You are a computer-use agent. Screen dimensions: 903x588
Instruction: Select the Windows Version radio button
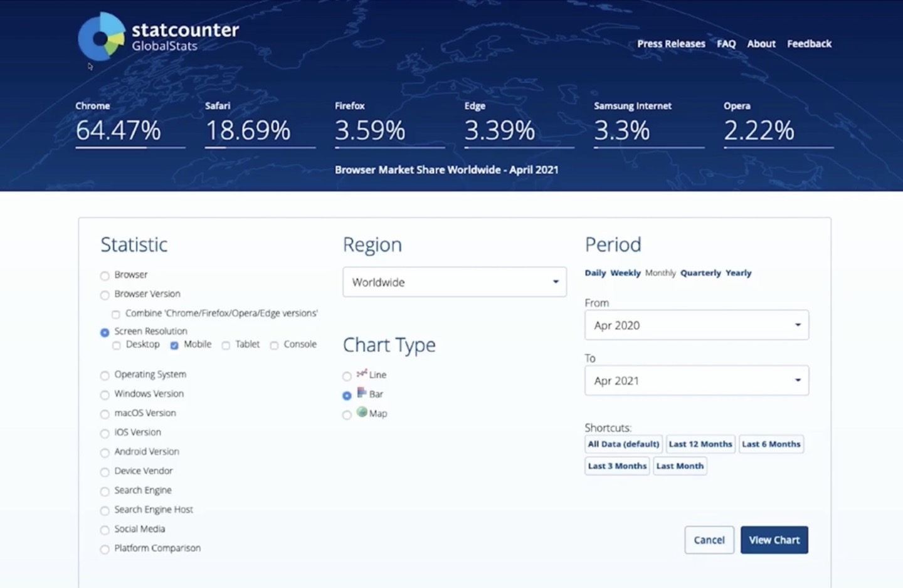(105, 395)
